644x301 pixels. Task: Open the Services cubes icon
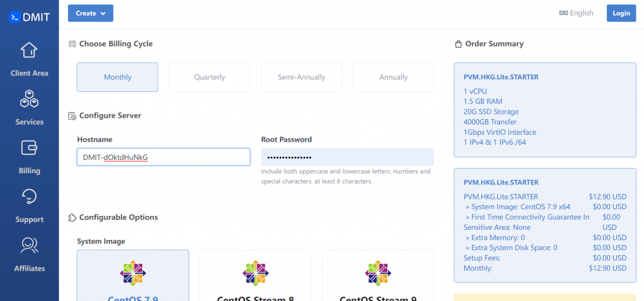coord(29,99)
